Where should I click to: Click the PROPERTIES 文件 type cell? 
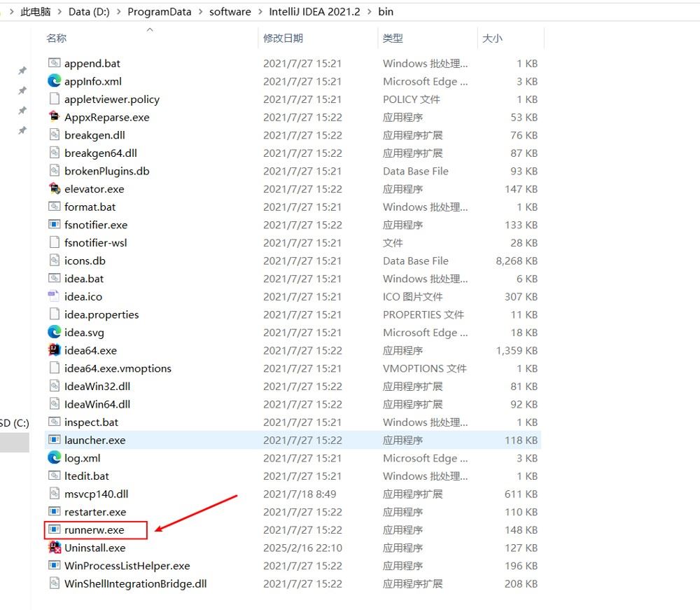(423, 314)
